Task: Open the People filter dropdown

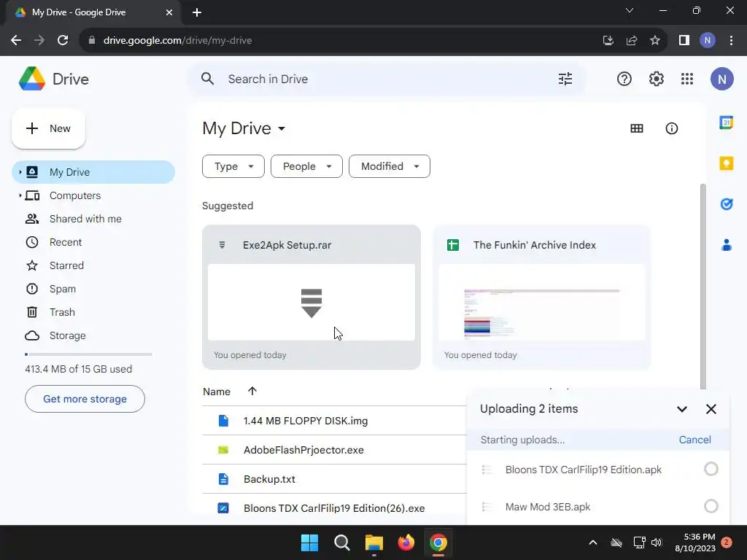Action: click(x=306, y=166)
